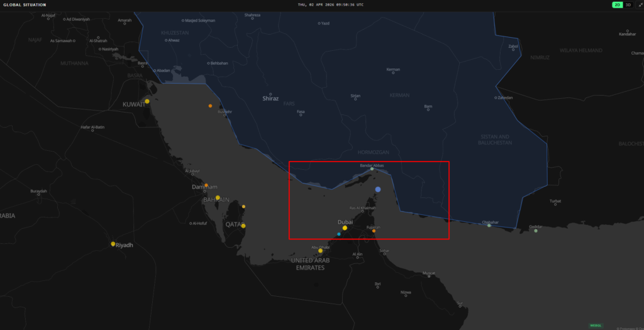The width and height of the screenshot is (644, 330).
Task: Select the small yellow marker north Qatar
Action: point(243,206)
